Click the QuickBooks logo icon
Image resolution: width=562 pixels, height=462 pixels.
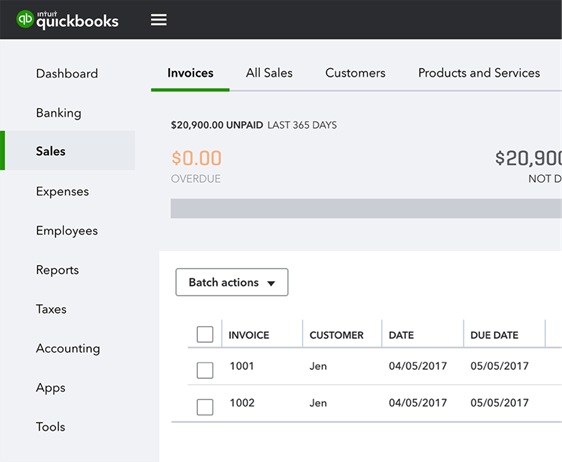(25, 19)
